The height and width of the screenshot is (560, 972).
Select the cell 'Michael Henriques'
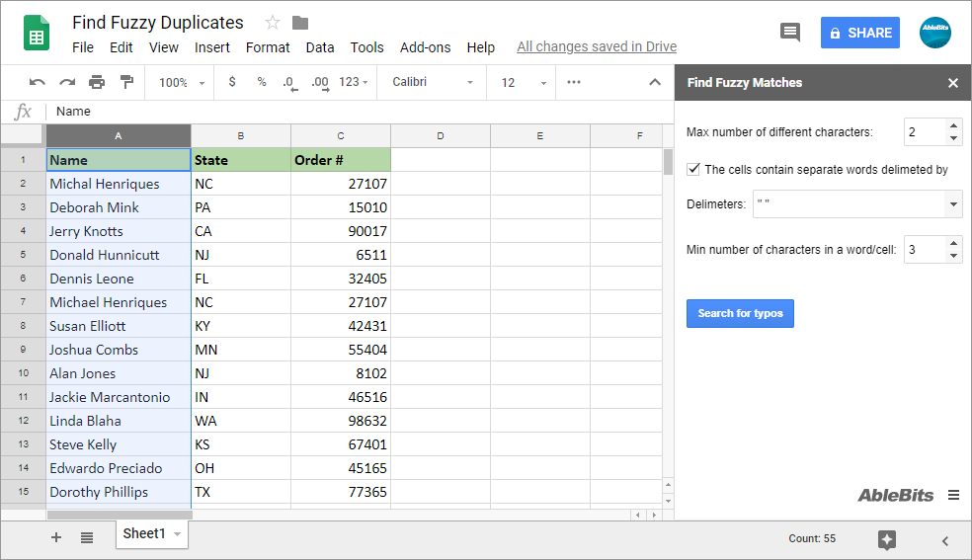point(119,302)
